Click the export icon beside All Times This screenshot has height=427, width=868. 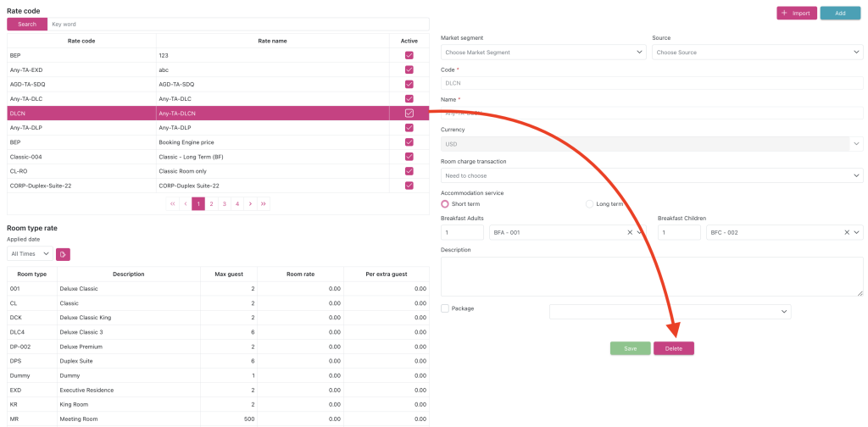tap(63, 254)
